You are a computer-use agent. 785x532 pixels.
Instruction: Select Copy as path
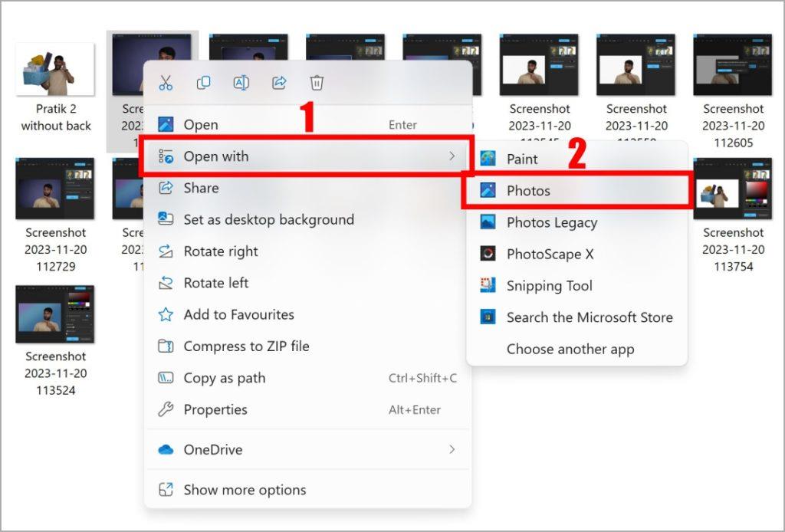(x=307, y=378)
